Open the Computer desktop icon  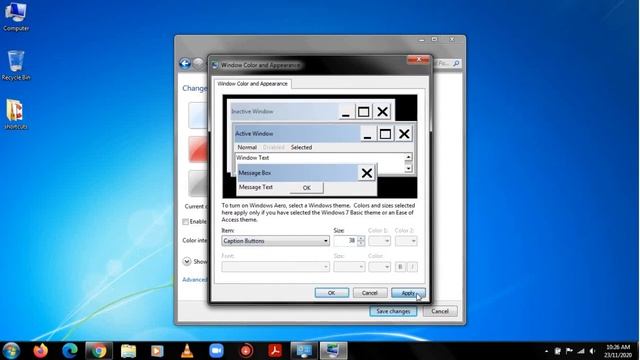point(16,16)
